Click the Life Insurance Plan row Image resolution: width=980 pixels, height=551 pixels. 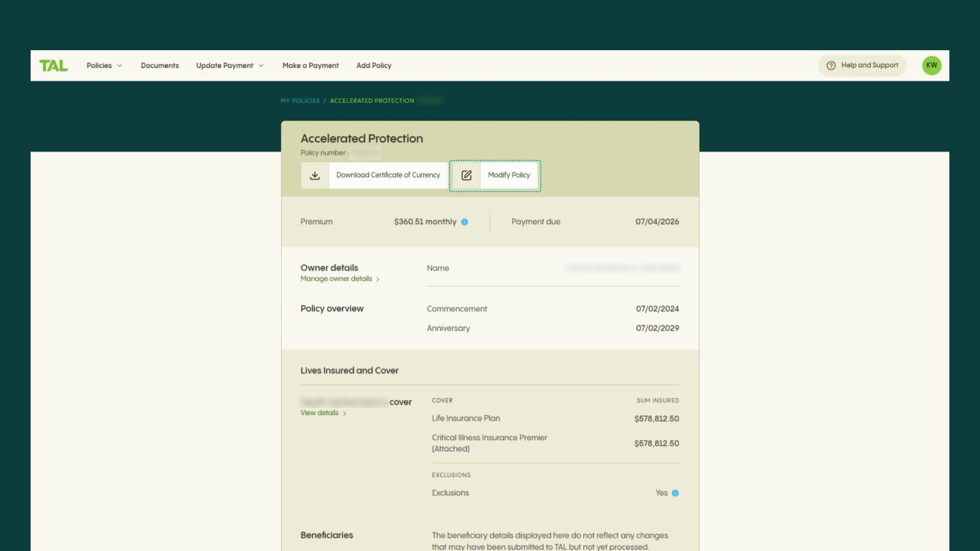click(556, 419)
